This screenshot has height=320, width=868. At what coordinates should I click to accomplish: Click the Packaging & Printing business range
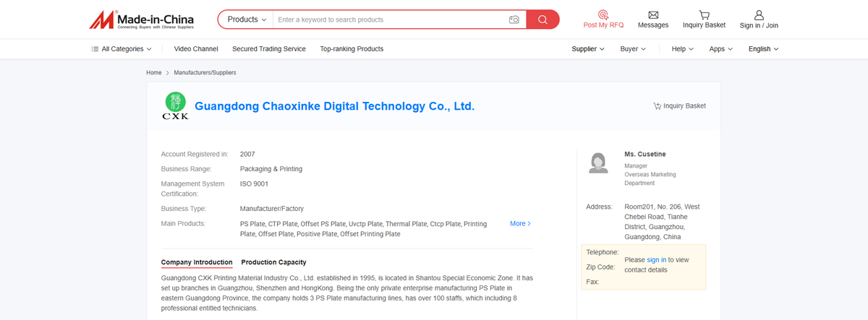tap(271, 169)
